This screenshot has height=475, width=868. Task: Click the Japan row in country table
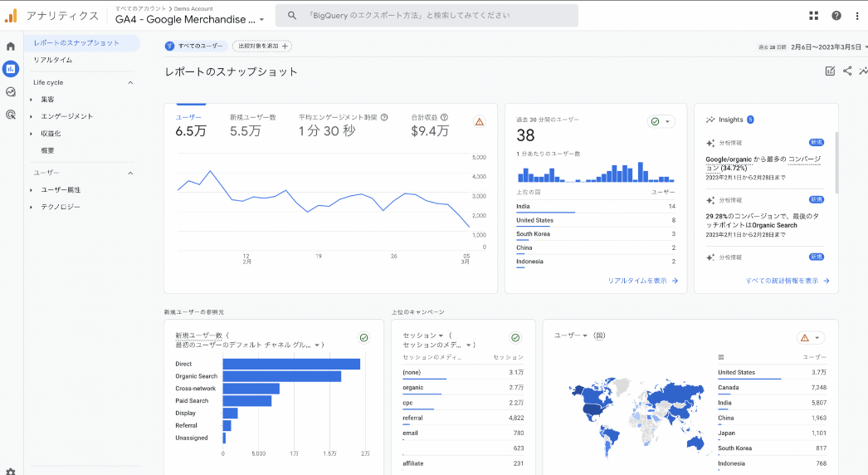(772, 433)
